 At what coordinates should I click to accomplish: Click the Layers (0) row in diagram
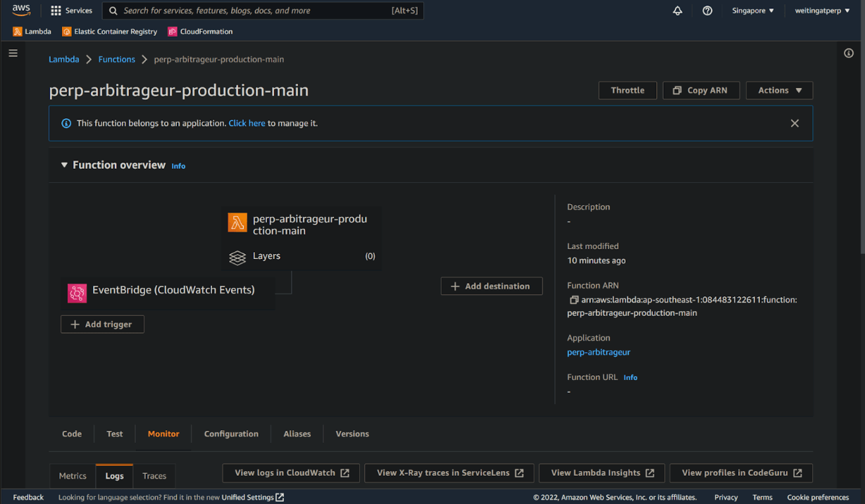pyautogui.click(x=301, y=257)
